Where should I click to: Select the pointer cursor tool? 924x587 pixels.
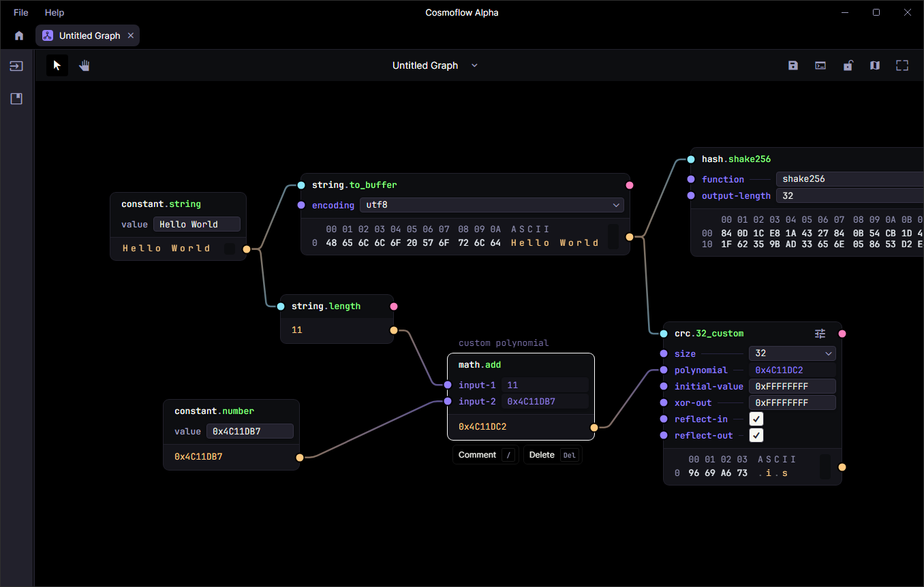[57, 65]
